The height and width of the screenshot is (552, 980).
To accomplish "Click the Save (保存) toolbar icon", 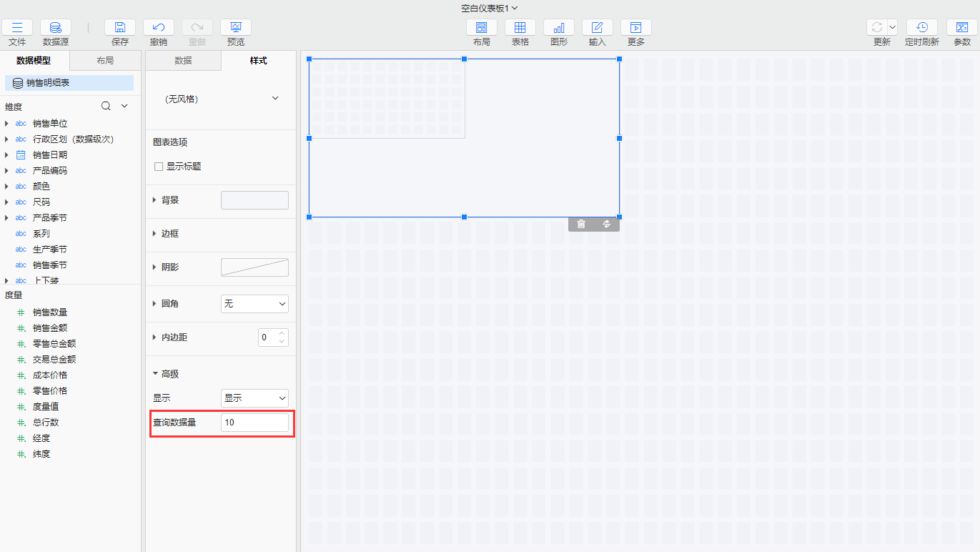I will (x=120, y=28).
